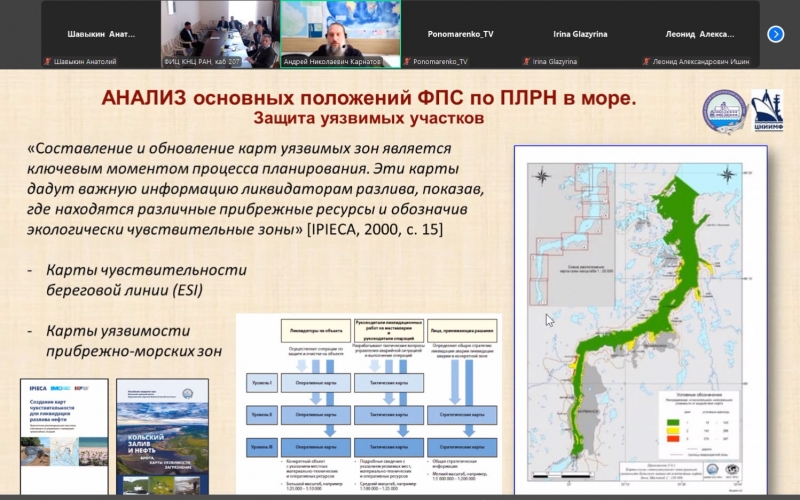Show next participants with the right arrow
The image size is (800, 500).
click(775, 34)
